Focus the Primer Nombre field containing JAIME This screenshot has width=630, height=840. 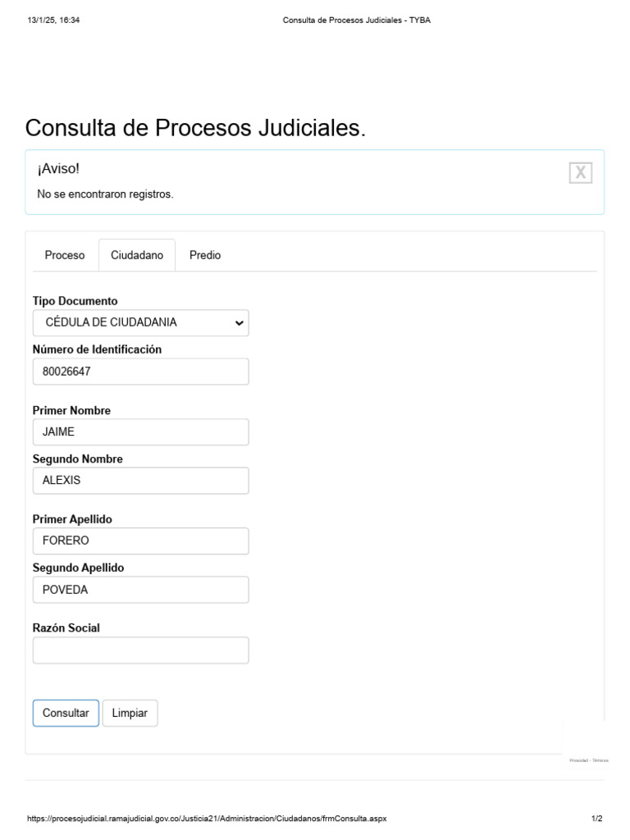[x=140, y=432]
